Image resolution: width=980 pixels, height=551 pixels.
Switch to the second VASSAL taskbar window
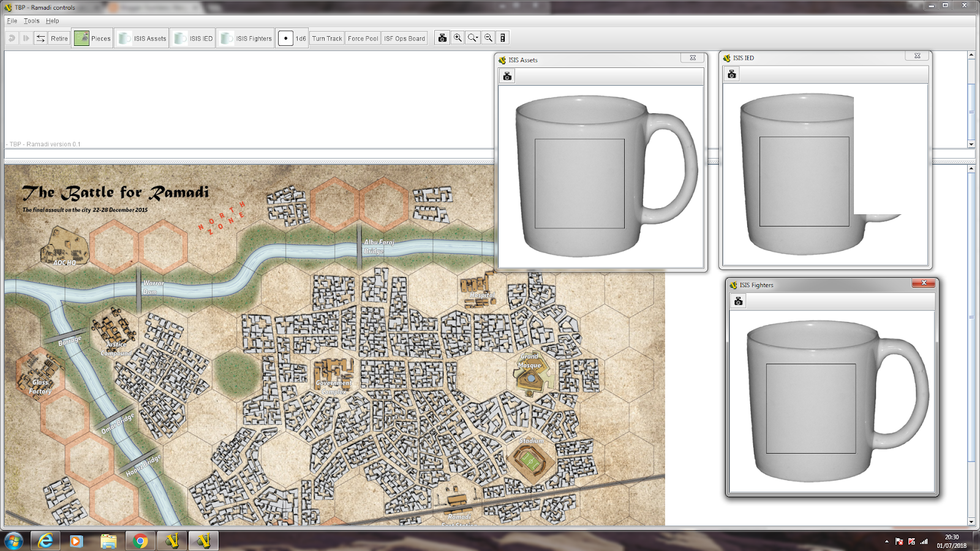pos(204,541)
